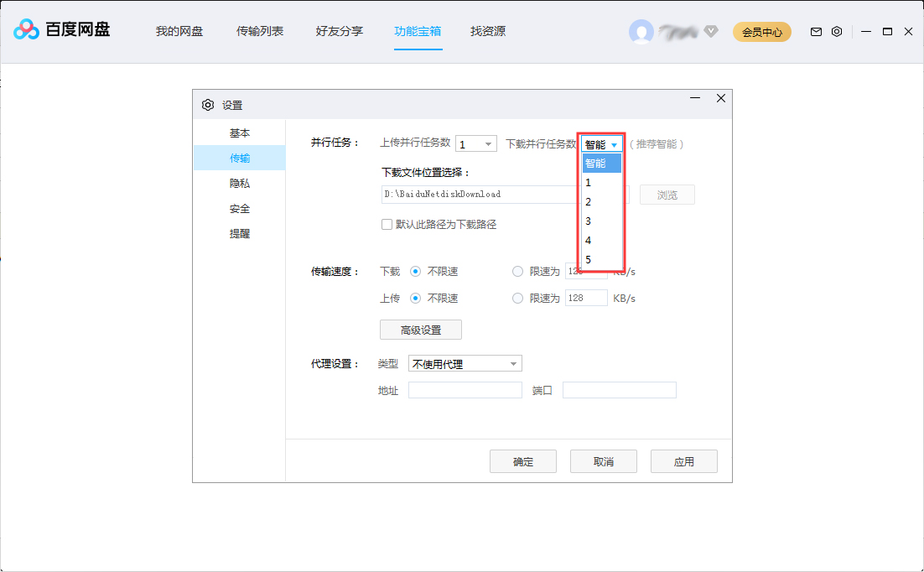Screen dimensions: 924x572
Task: Switch to the 找资源 tab
Action: [487, 31]
